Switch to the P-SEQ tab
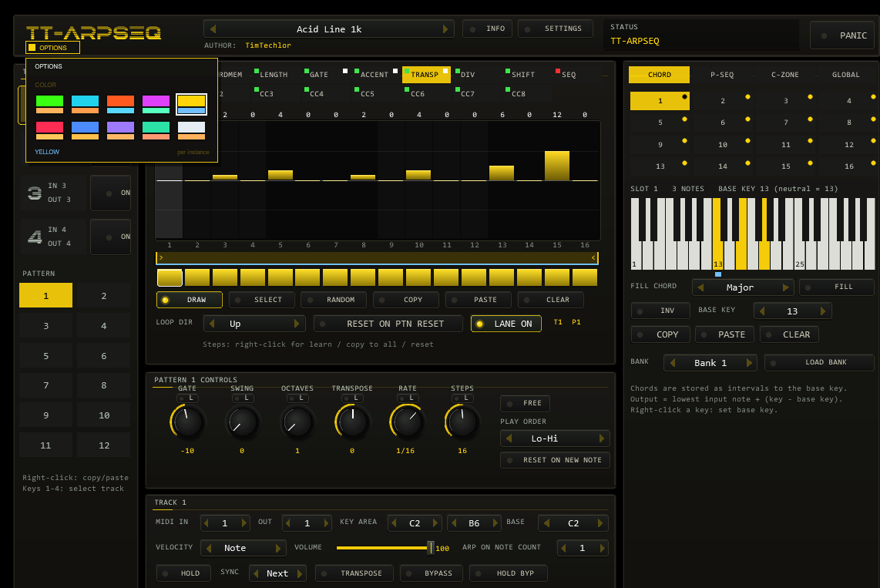Screen dimensions: 880x588 (722, 75)
